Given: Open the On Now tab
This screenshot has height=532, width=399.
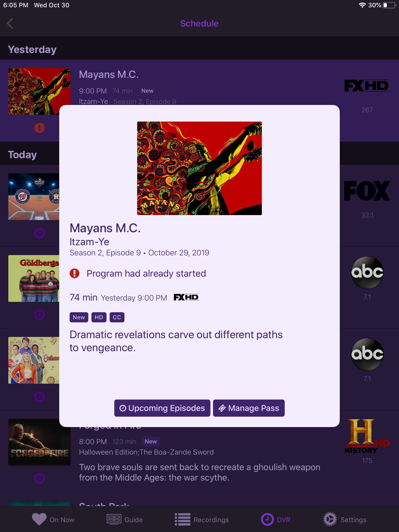Looking at the screenshot, I should tap(53, 520).
